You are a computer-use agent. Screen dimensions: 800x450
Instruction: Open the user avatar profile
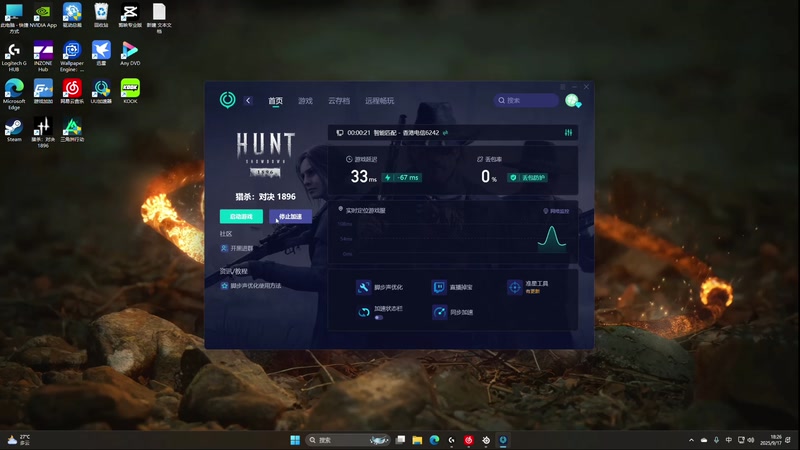[x=572, y=101]
